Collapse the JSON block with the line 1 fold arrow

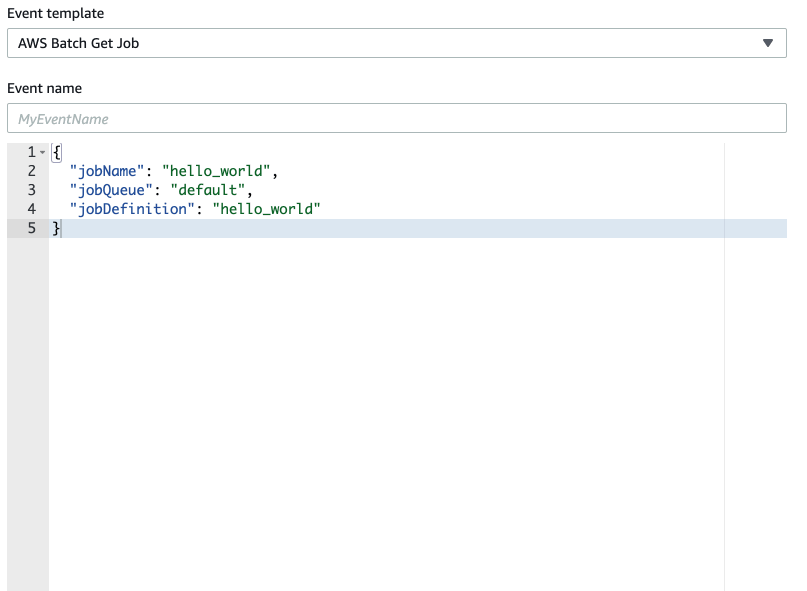[x=43, y=152]
